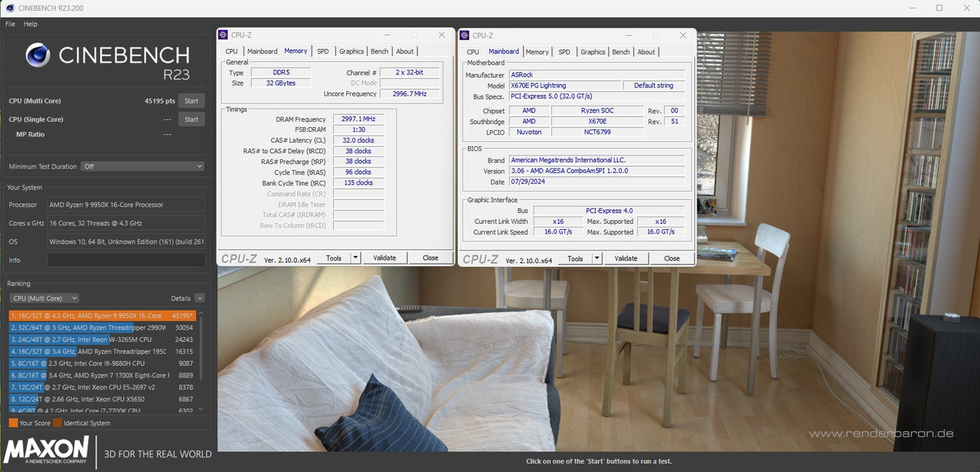Viewport: 980px width, 472px height.
Task: Click the Maxon logo at bottom left
Action: 46,450
